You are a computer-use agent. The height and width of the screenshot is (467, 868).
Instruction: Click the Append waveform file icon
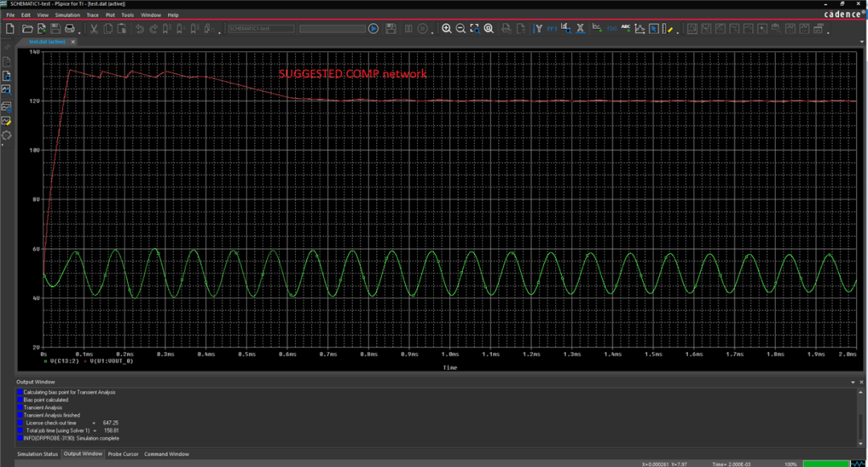[x=42, y=28]
